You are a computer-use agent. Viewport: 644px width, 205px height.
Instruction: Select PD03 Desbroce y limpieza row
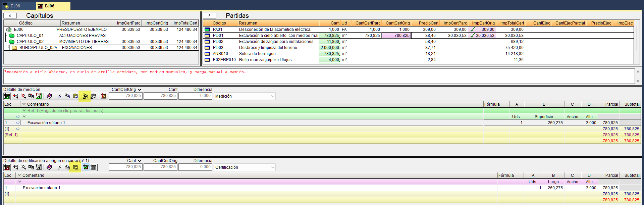[x=419, y=48]
